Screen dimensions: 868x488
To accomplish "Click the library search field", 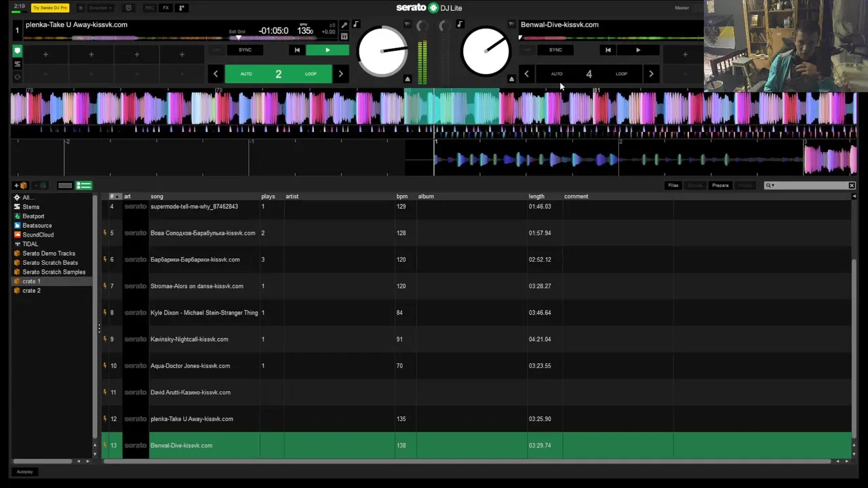I will (810, 185).
